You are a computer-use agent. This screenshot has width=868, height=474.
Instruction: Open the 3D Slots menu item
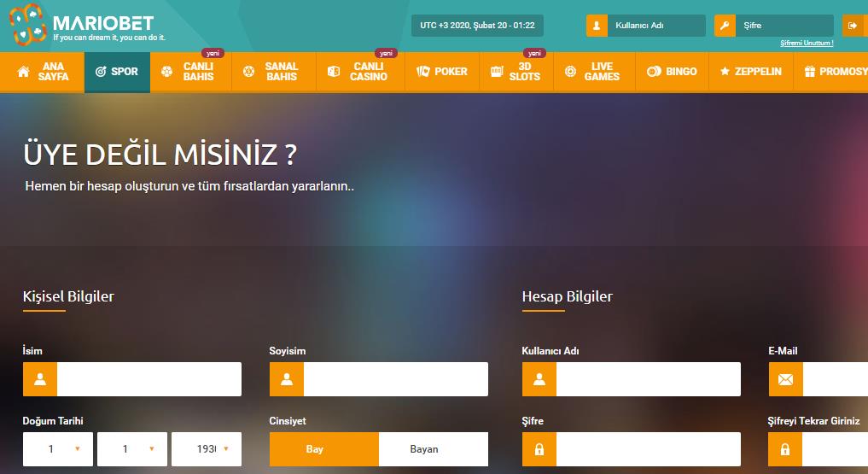(516, 72)
